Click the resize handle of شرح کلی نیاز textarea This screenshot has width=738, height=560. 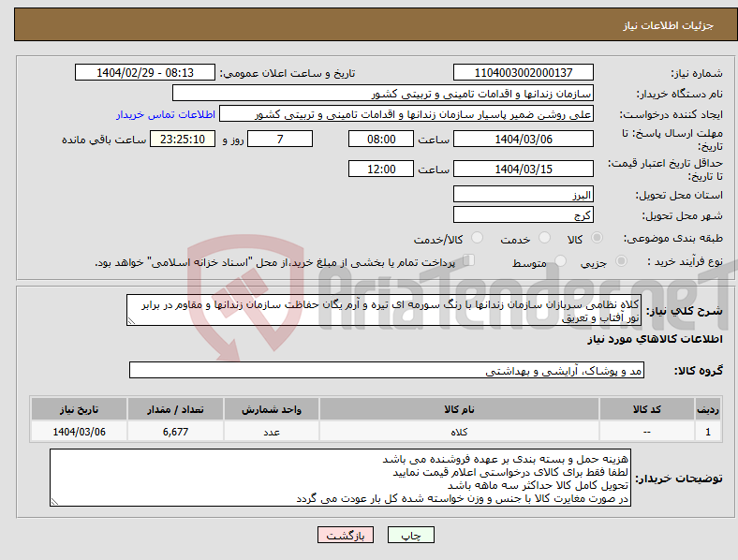tap(131, 321)
